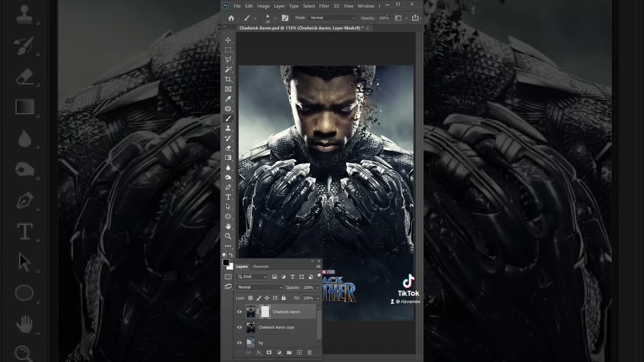644x362 pixels.
Task: Select the Magic Wand tool
Action: [x=228, y=69]
